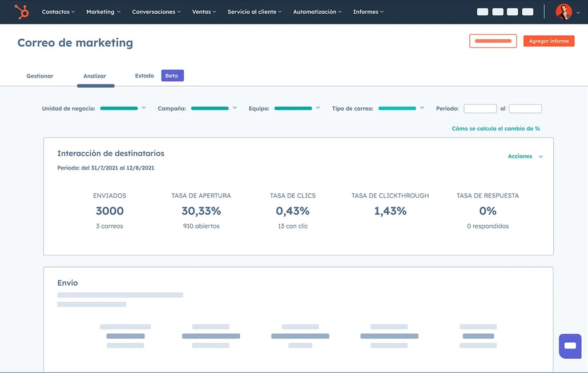Viewport: 588px width, 373px height.
Task: Click the user profile avatar
Action: pyautogui.click(x=563, y=11)
